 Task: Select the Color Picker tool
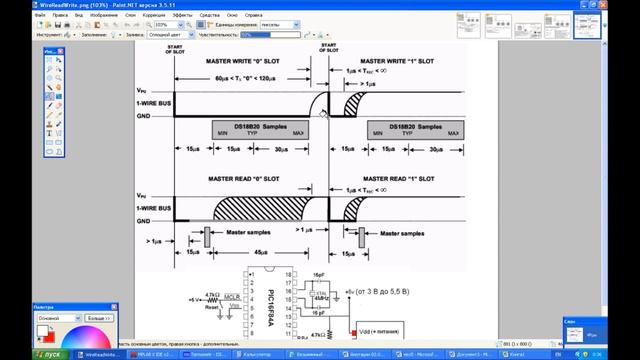click(x=59, y=115)
